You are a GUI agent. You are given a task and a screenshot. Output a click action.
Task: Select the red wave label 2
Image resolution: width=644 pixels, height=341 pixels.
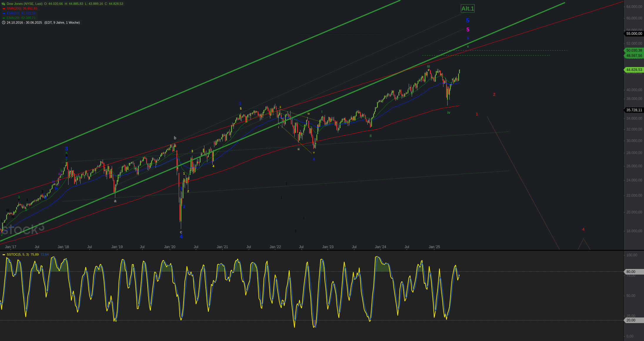pyautogui.click(x=494, y=95)
